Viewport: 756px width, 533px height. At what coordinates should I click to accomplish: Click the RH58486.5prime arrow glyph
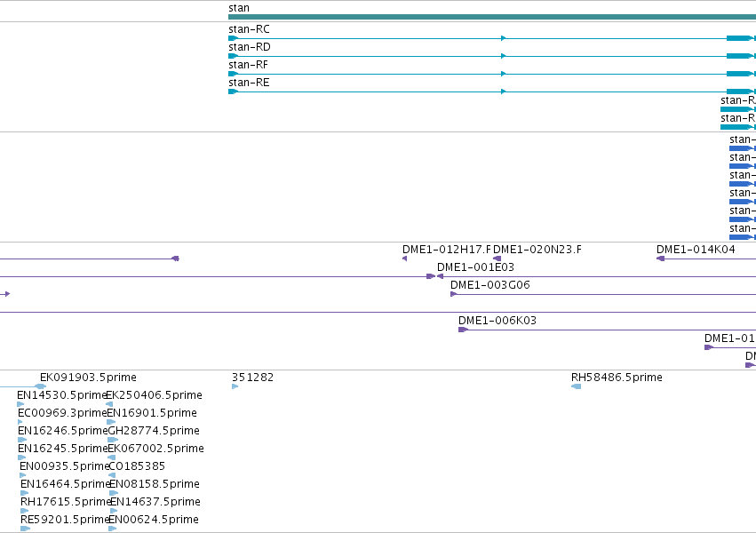pyautogui.click(x=577, y=387)
